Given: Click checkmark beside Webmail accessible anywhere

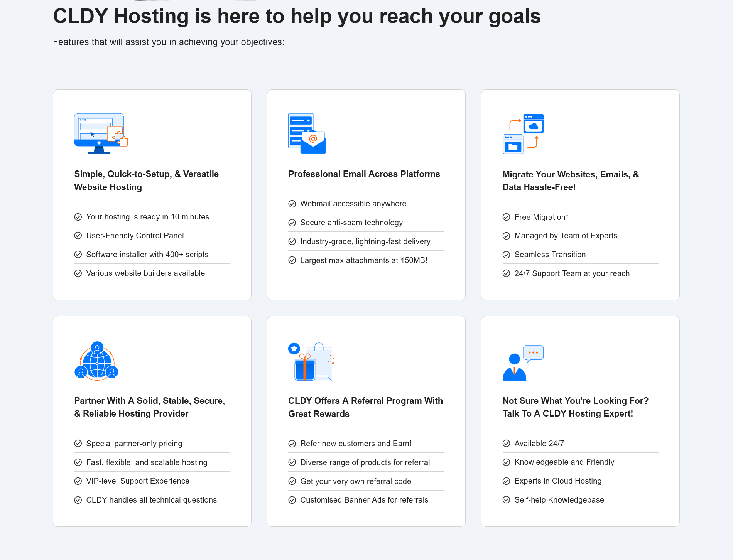Looking at the screenshot, I should [x=292, y=204].
